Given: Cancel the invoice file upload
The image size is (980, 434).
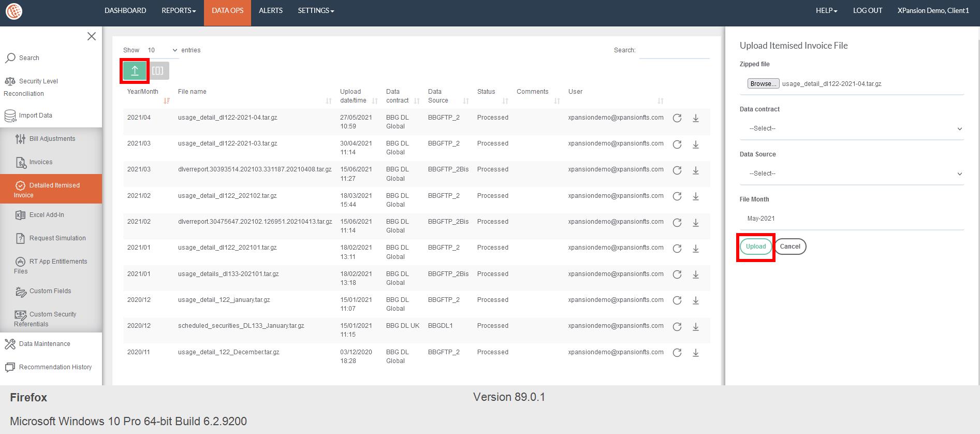Looking at the screenshot, I should click(x=790, y=247).
